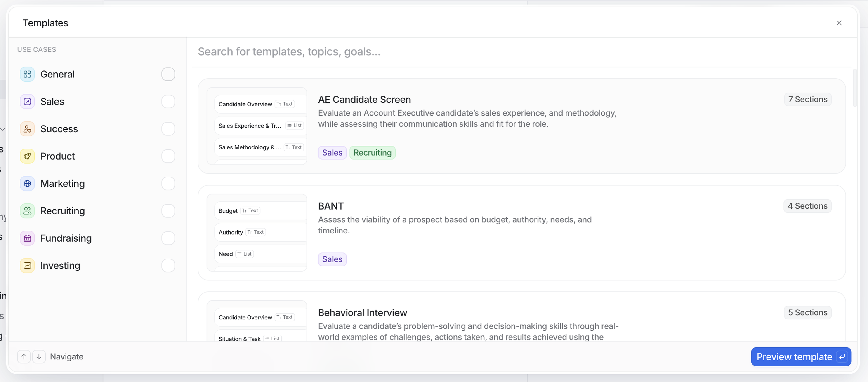Toggle the Investing filter checkbox
The width and height of the screenshot is (868, 382).
coord(168,266)
